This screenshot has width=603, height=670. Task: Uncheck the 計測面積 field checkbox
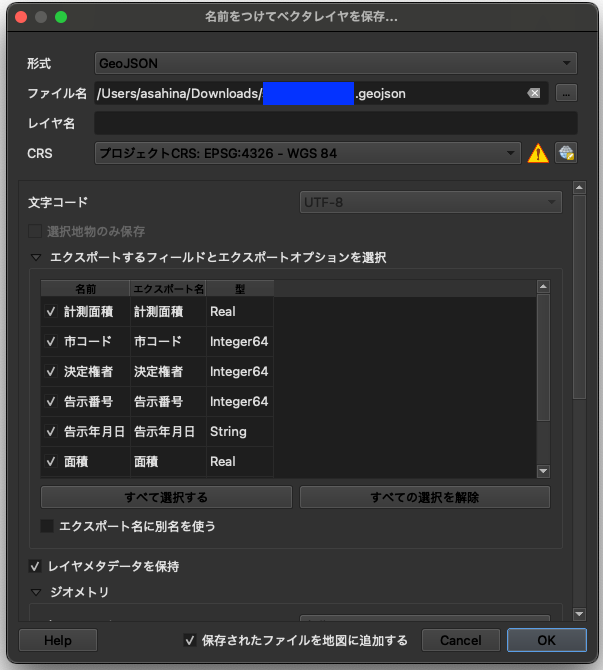pyautogui.click(x=51, y=311)
